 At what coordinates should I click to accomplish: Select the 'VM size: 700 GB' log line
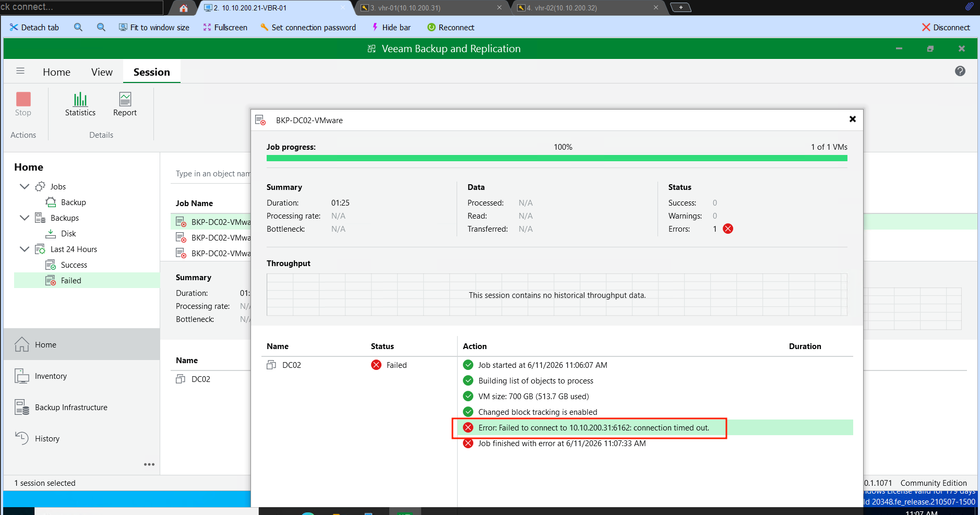tap(655, 396)
